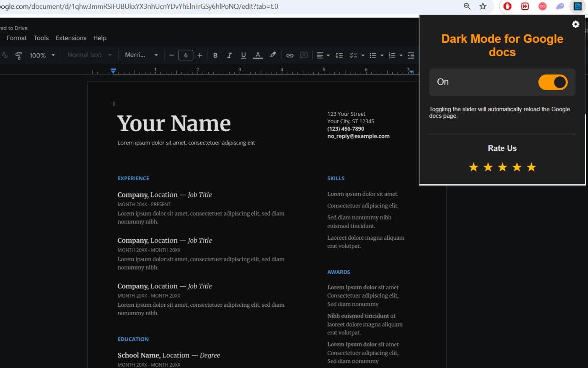Click the 'MONTH 20XX - PRESENT' date line
588x368 pixels.
144,204
